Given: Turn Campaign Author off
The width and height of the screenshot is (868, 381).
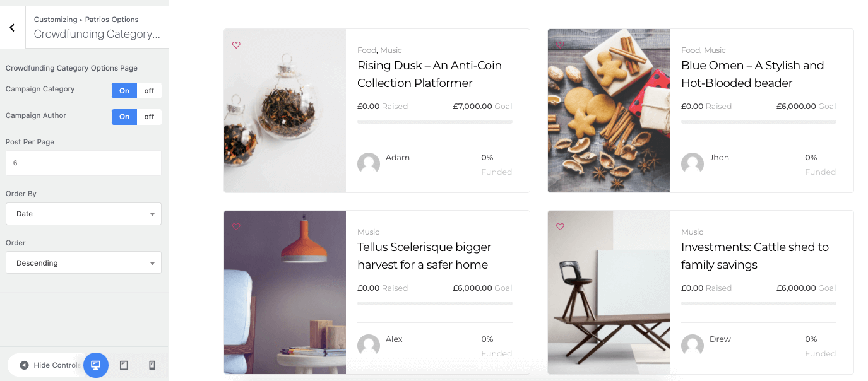Looking at the screenshot, I should (149, 117).
